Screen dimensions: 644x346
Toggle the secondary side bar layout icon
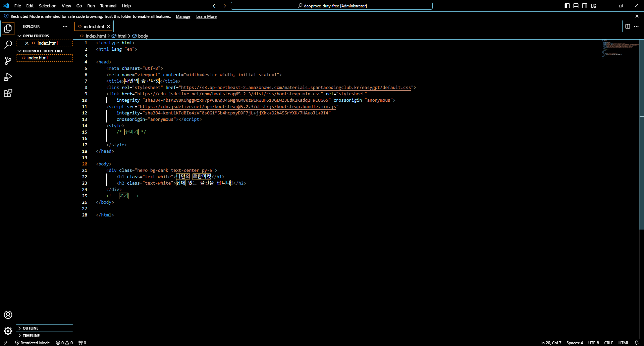point(585,6)
